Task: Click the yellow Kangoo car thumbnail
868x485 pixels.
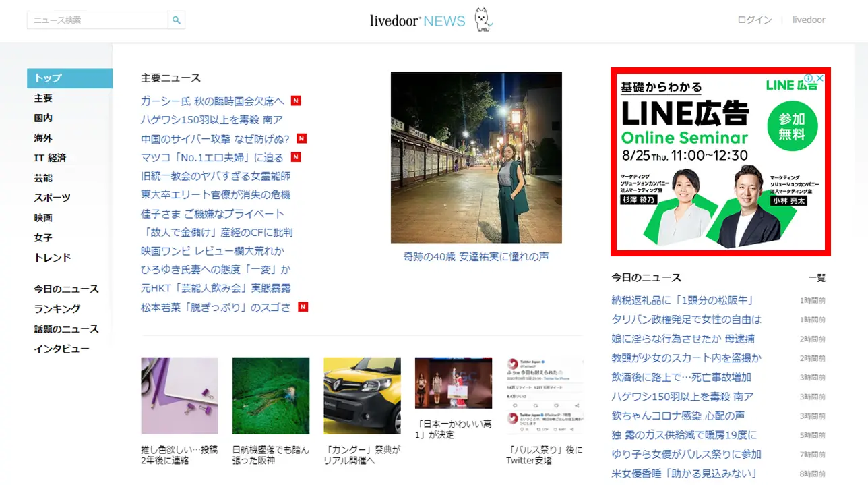Action: 362,396
